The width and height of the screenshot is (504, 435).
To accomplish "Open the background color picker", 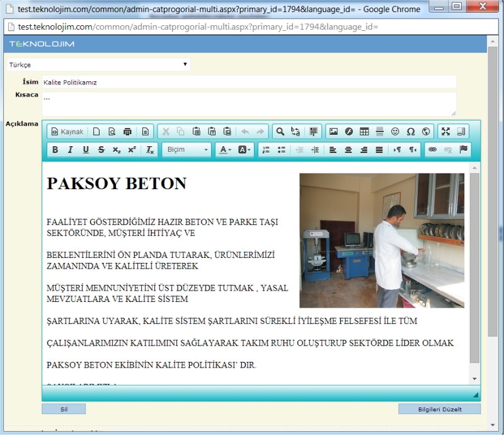I will (x=244, y=149).
